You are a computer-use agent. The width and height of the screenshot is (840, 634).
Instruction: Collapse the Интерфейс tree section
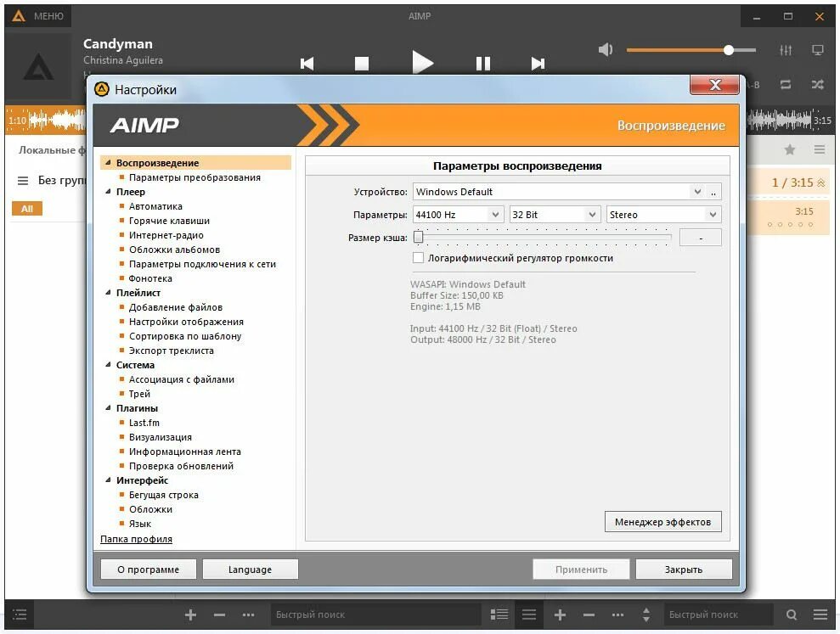click(x=108, y=480)
